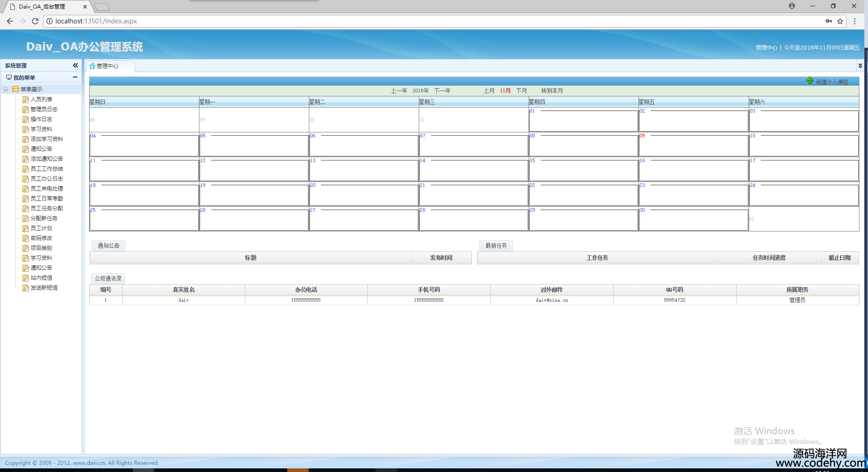Collapse the left sidebar with double-chevron icon
868x472 pixels.
point(75,65)
